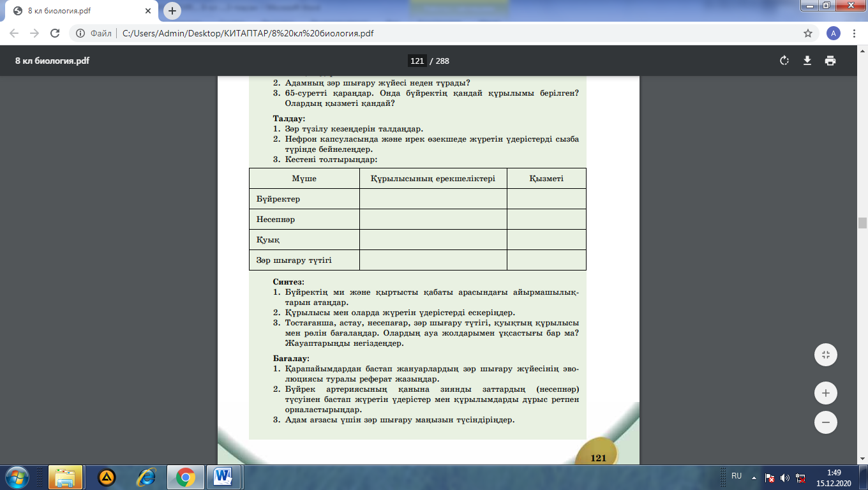Click the vertical scrollbar thumb

pyautogui.click(x=862, y=223)
